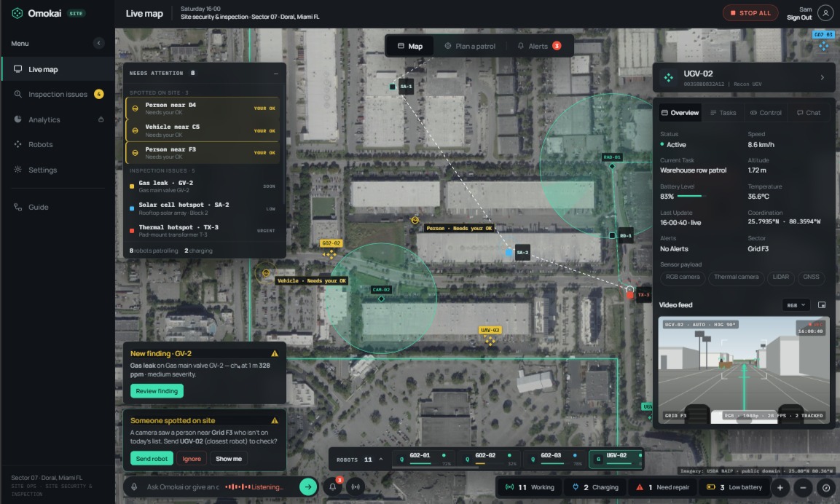Screen dimensions: 840x504
Task: Switch to the Chat tab
Action: coord(809,112)
